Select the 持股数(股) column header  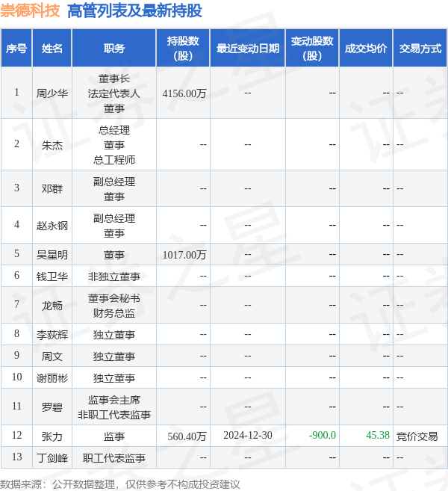pyautogui.click(x=183, y=49)
